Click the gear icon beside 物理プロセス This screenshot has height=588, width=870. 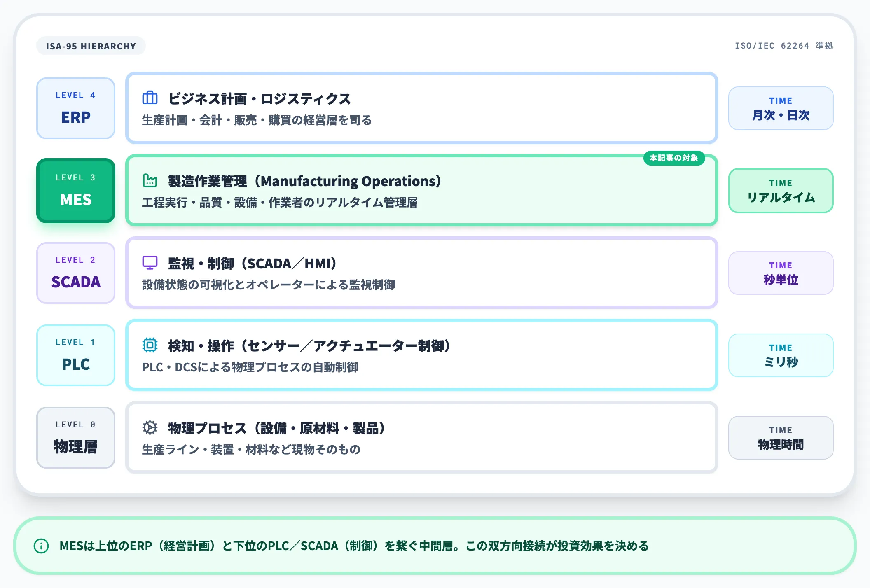(150, 428)
